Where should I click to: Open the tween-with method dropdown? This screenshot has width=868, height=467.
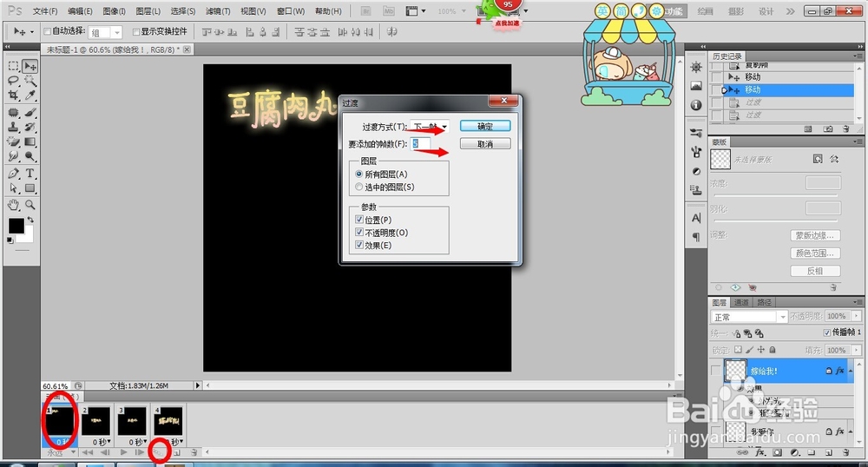coord(429,127)
